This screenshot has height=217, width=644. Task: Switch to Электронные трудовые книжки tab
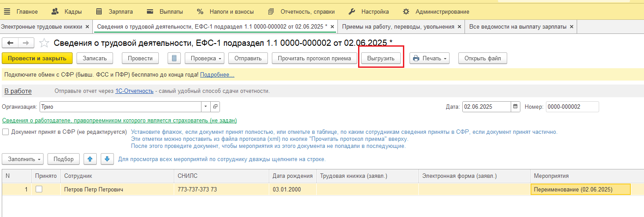tap(42, 27)
